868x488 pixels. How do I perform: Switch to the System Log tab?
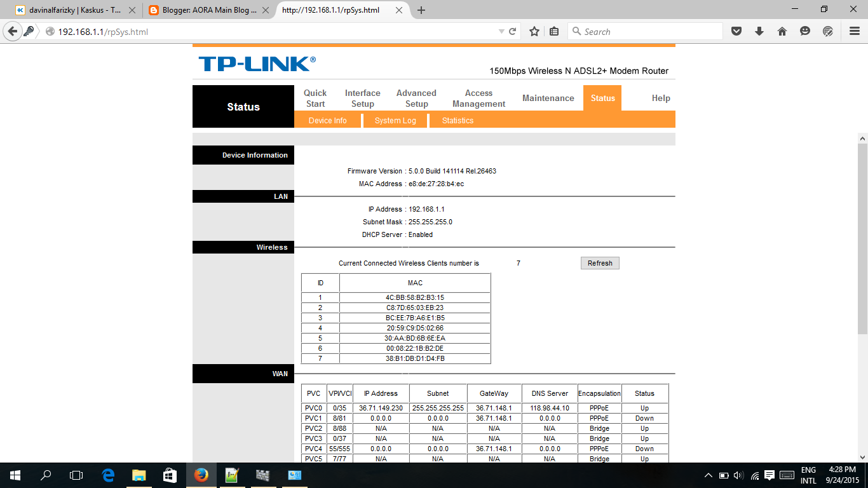[x=395, y=120]
